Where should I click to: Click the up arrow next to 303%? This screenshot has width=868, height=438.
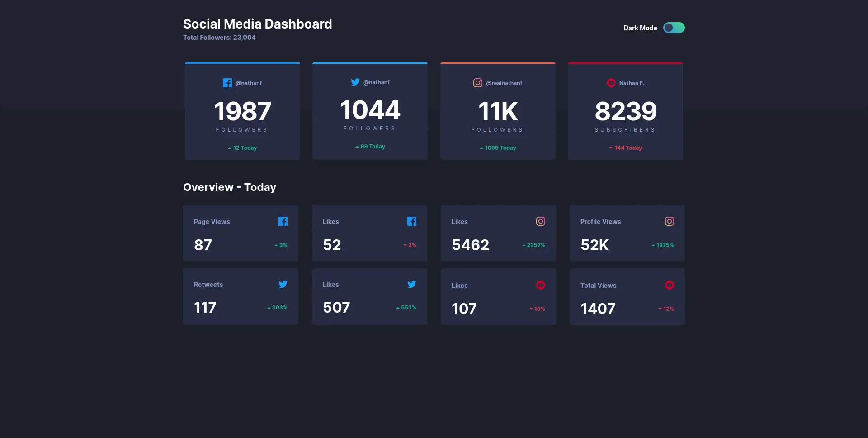coord(269,307)
